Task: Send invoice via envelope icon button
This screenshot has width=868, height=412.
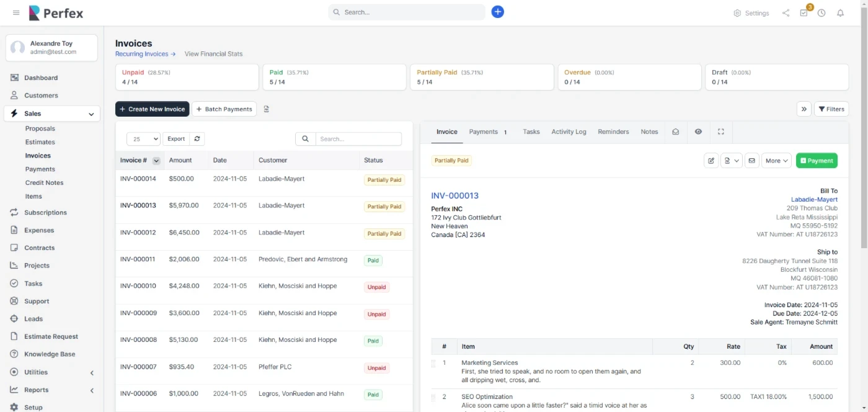Action: click(x=751, y=161)
